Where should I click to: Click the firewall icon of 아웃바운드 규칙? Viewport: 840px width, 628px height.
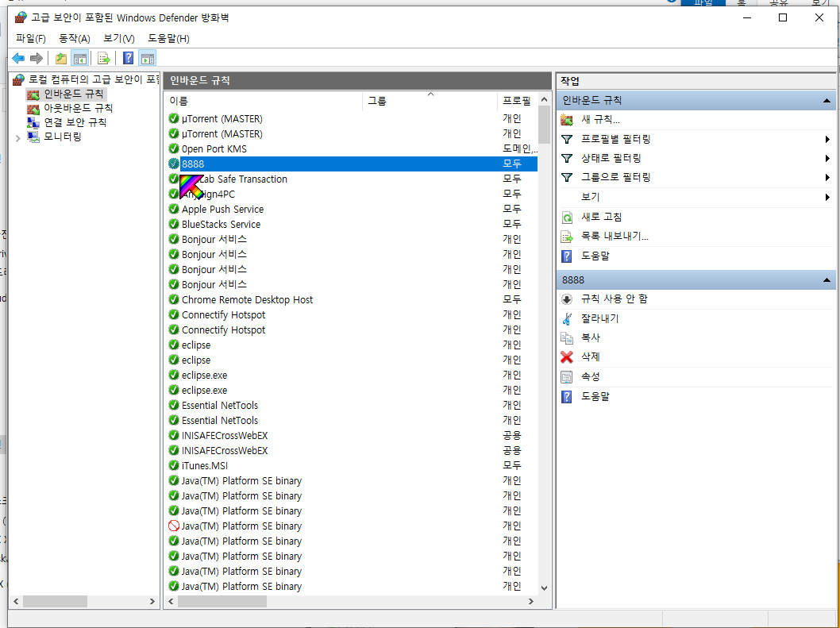tap(33, 109)
